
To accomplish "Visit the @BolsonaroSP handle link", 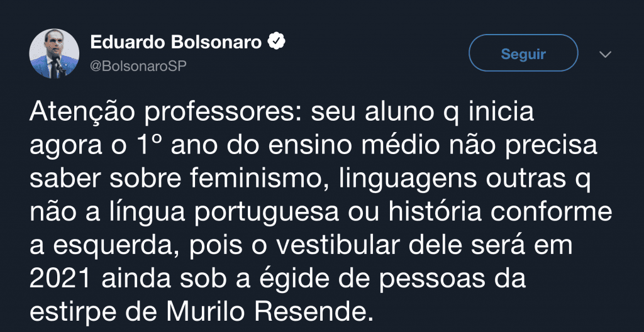I will [138, 66].
